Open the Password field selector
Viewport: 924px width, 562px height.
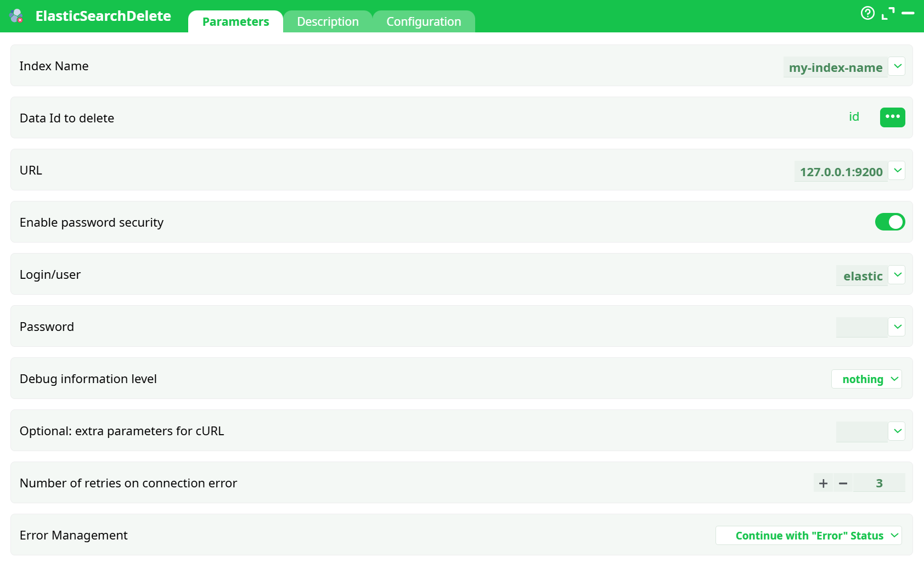pos(898,327)
